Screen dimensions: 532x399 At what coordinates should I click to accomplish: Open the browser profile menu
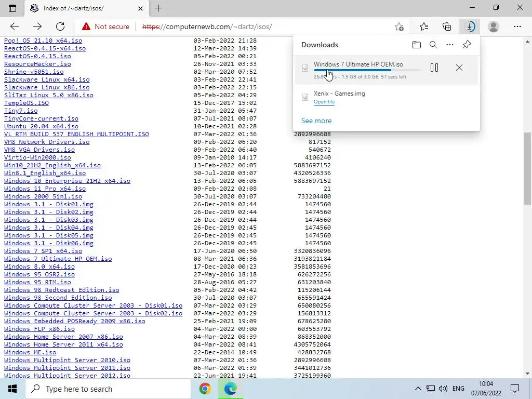(x=494, y=26)
